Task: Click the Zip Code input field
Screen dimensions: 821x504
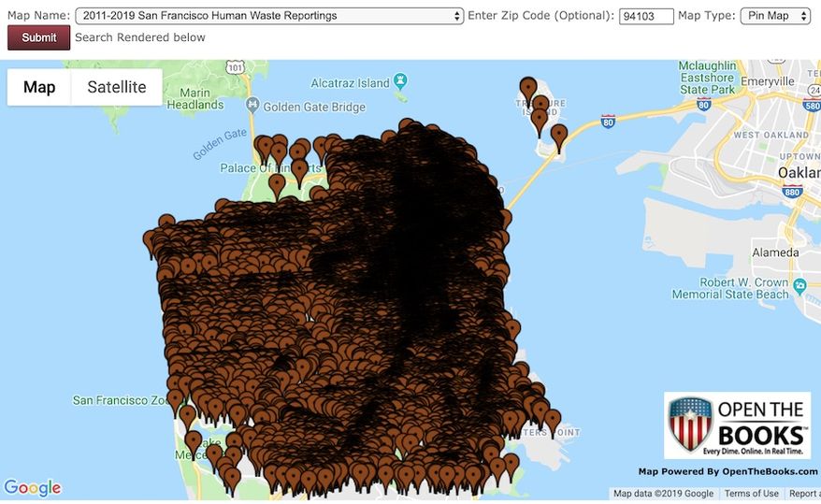Action: (646, 16)
